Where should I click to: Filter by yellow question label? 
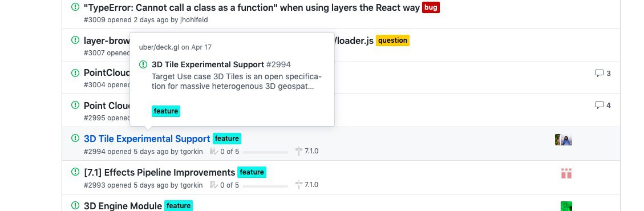pos(392,40)
